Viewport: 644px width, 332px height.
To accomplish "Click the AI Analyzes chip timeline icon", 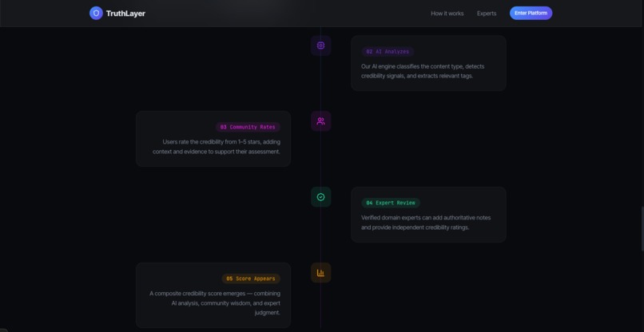I will pos(320,45).
